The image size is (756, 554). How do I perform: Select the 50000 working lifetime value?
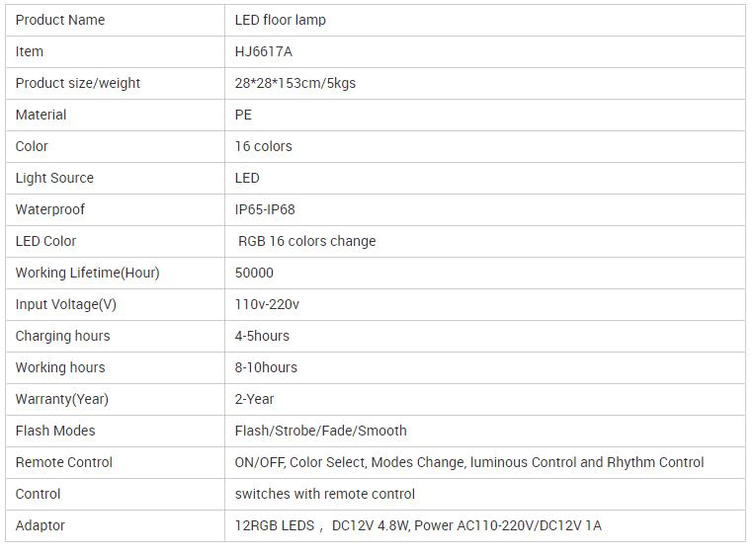point(254,273)
